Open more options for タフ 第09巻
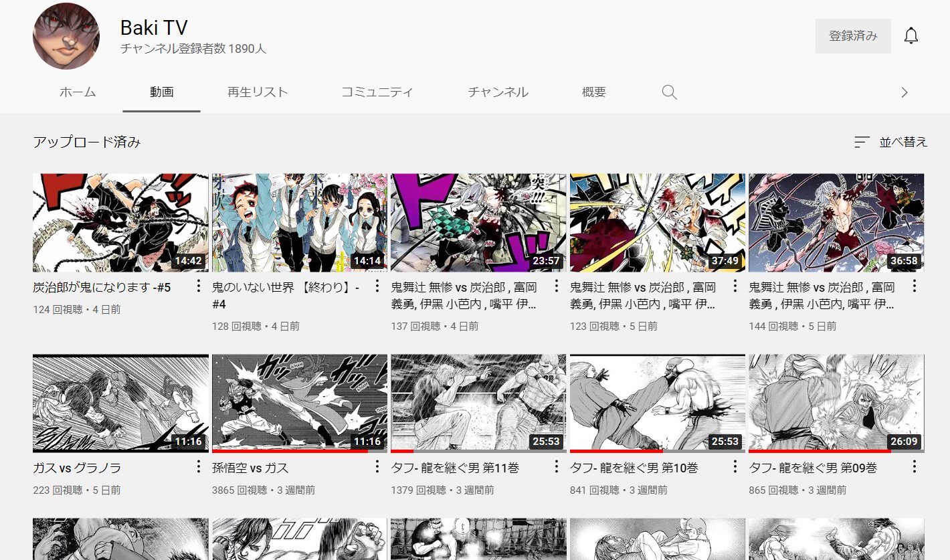Image resolution: width=950 pixels, height=560 pixels. coord(914,466)
